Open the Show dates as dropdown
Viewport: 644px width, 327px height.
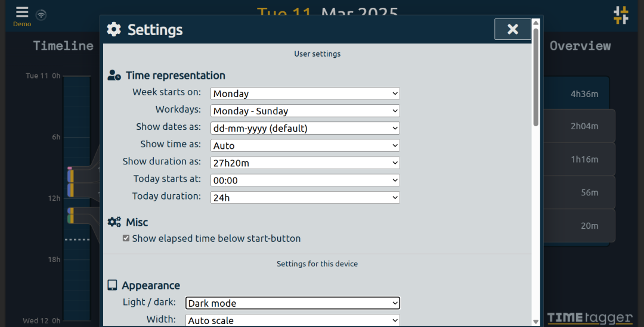click(x=305, y=128)
